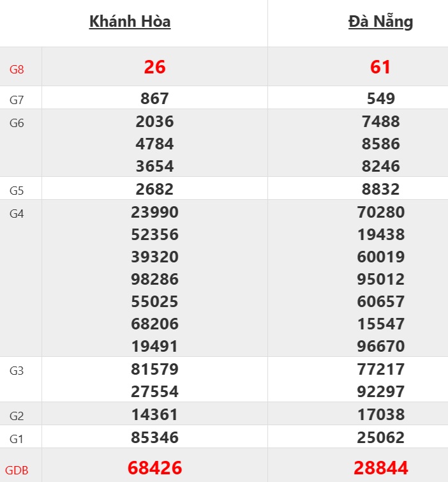448x482 pixels.
Task: Select Đà Nẵng G1 number 25062
Action: pos(380,438)
